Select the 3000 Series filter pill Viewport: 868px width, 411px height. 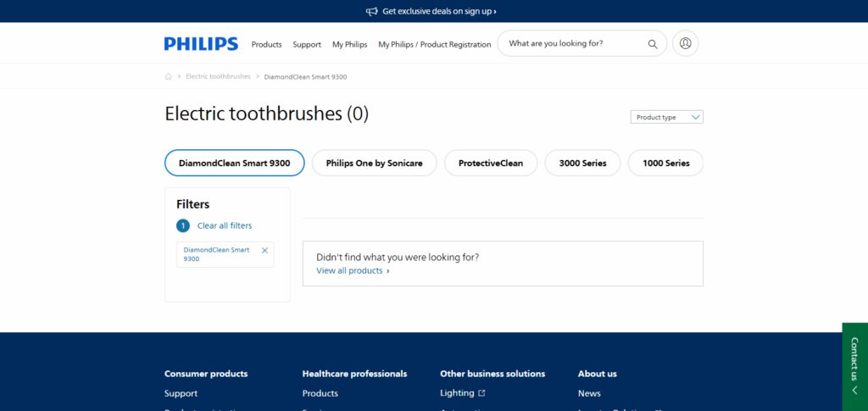582,164
